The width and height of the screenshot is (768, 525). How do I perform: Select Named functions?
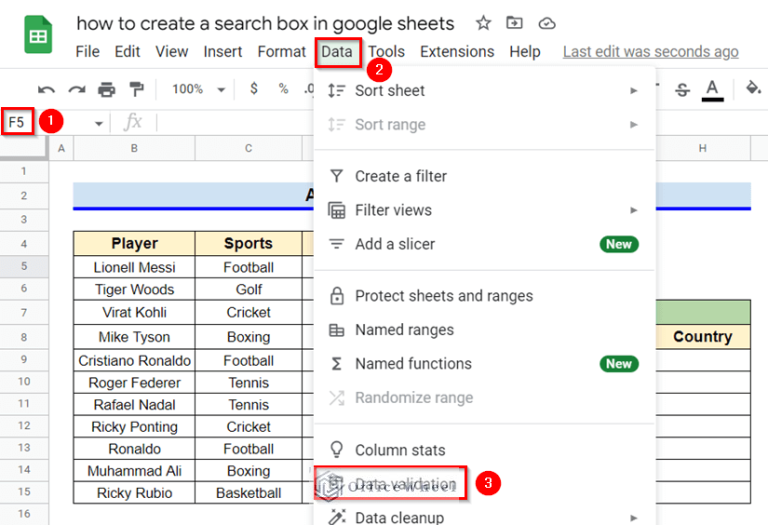pos(484,363)
